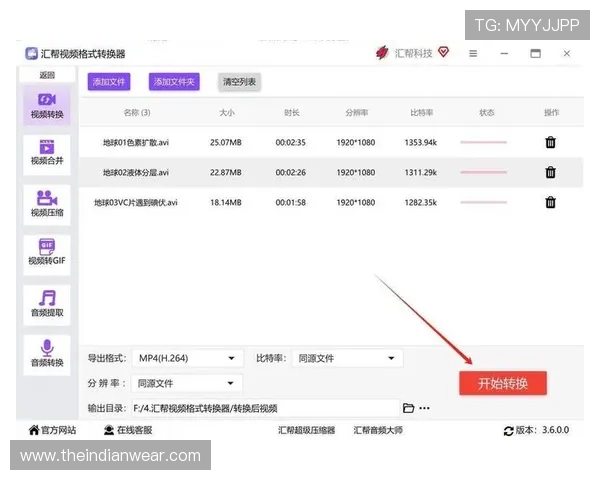
Task: Click the three-dots browse directory icon
Action: [424, 408]
